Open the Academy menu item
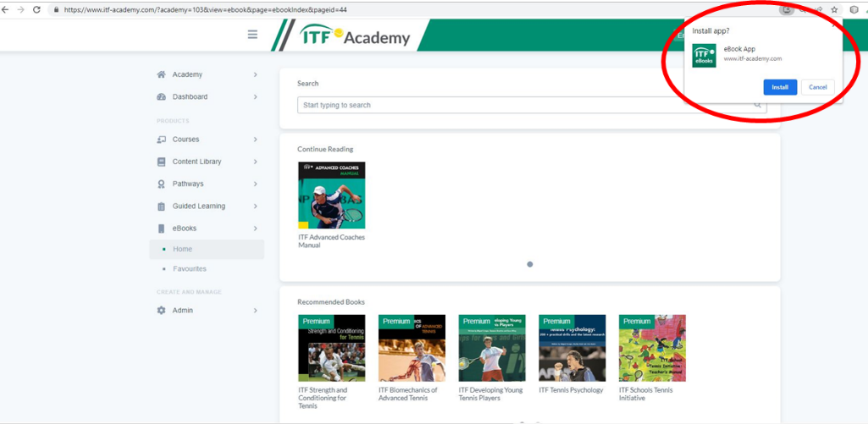Image resolution: width=868 pixels, height=424 pixels. coord(207,74)
